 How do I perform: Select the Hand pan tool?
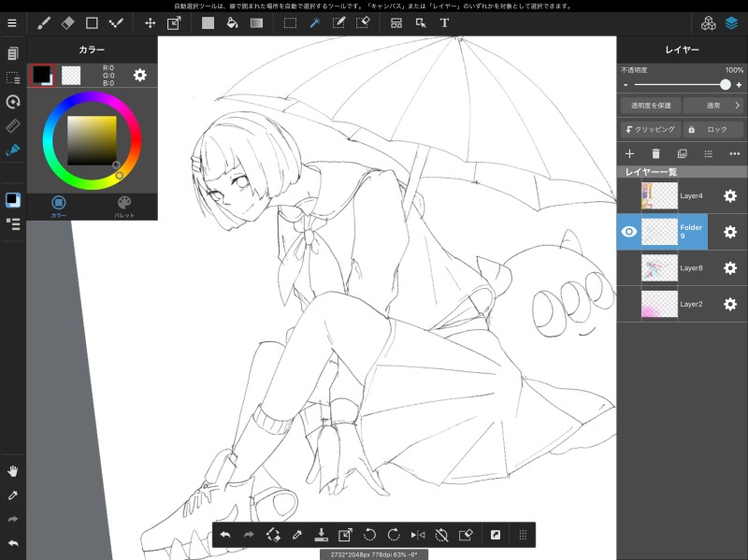coord(13,471)
